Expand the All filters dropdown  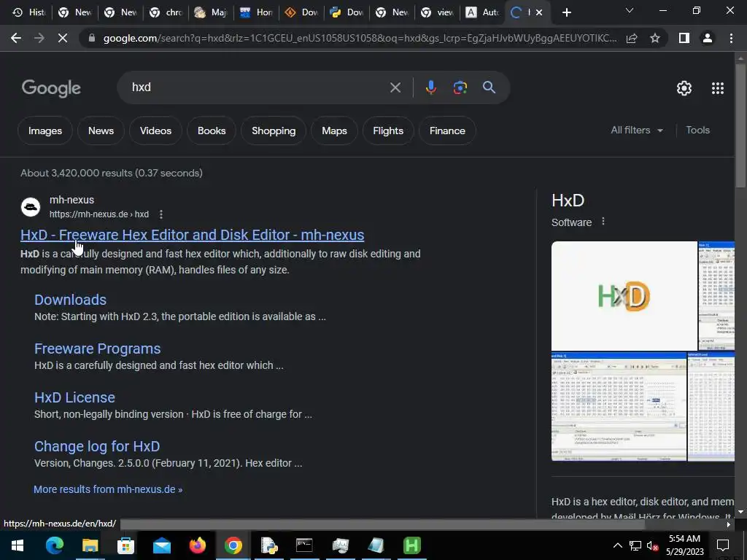(x=636, y=130)
